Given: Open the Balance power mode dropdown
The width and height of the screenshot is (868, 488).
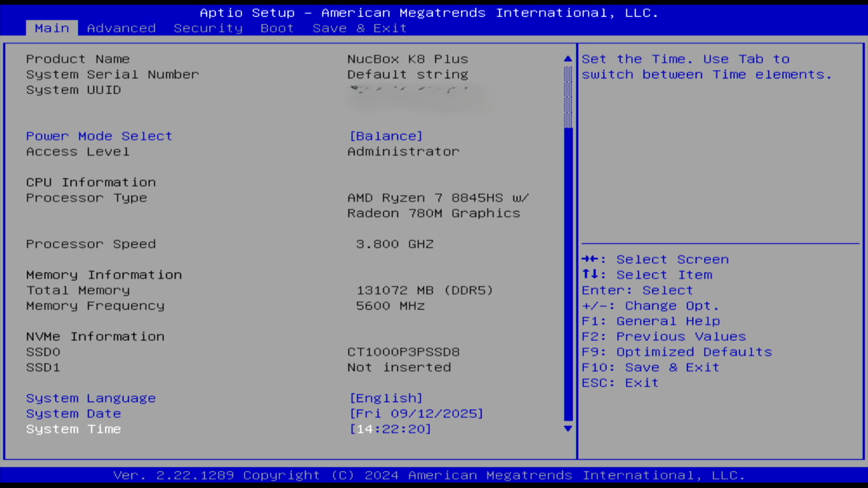Looking at the screenshot, I should (386, 136).
